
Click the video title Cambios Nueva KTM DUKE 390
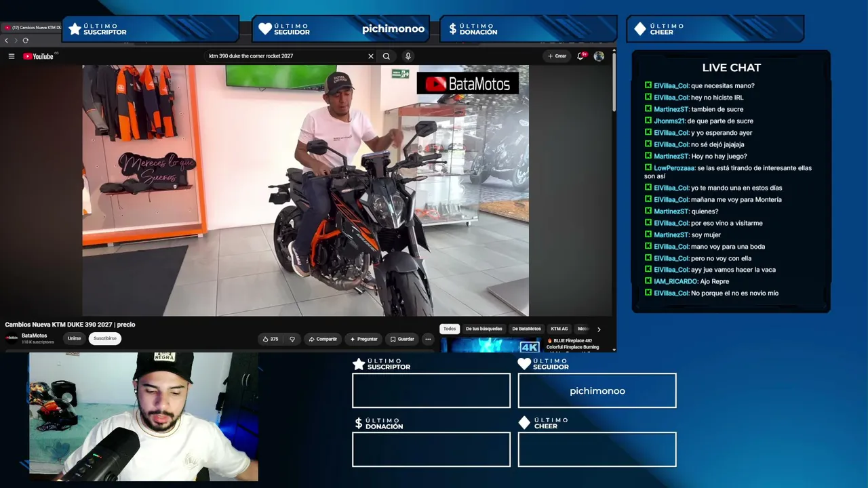pos(70,325)
